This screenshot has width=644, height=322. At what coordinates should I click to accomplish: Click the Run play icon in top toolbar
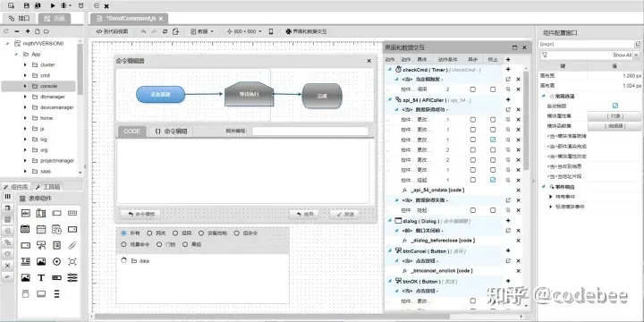pos(53,5)
